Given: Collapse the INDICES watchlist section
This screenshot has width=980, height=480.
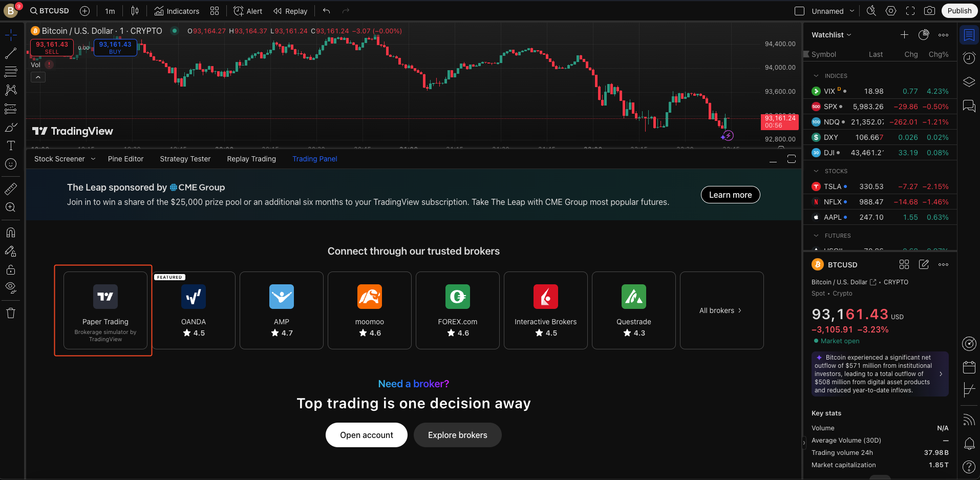Looking at the screenshot, I should point(816,76).
